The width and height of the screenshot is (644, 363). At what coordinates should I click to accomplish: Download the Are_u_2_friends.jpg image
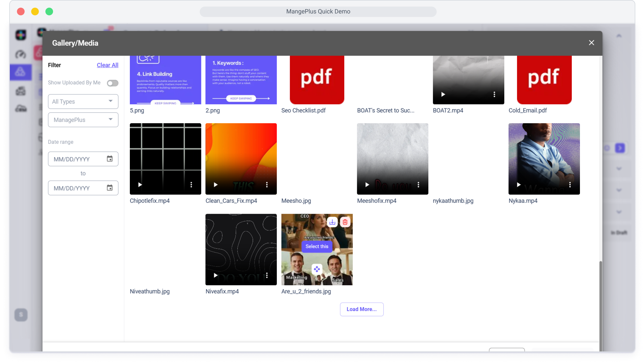332,222
